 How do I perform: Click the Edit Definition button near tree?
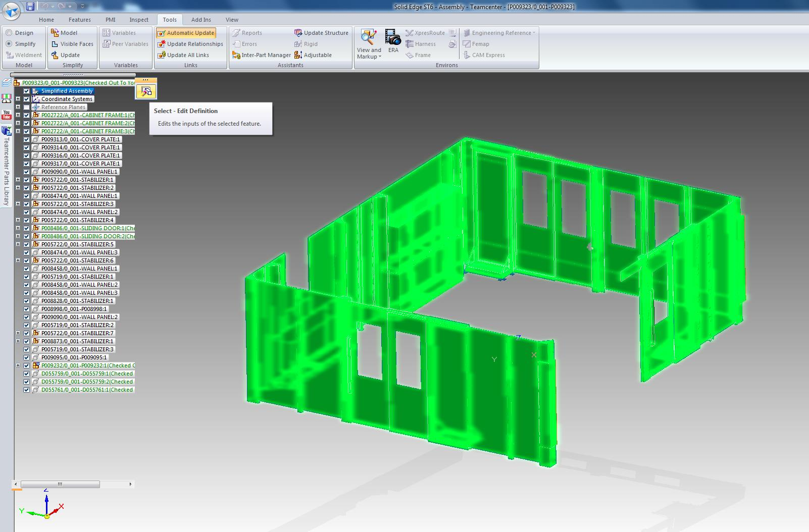[146, 91]
